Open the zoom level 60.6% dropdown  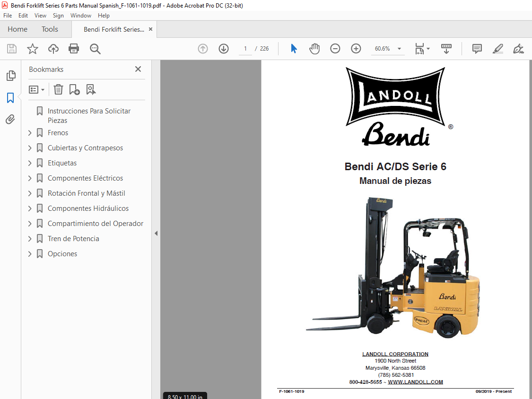pyautogui.click(x=400, y=49)
